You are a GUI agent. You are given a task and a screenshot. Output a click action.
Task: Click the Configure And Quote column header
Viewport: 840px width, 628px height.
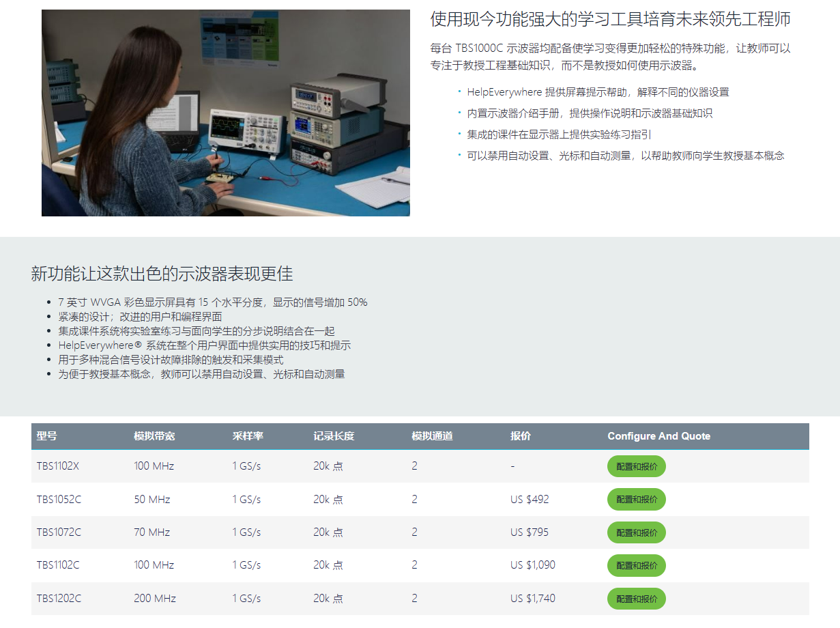click(659, 436)
